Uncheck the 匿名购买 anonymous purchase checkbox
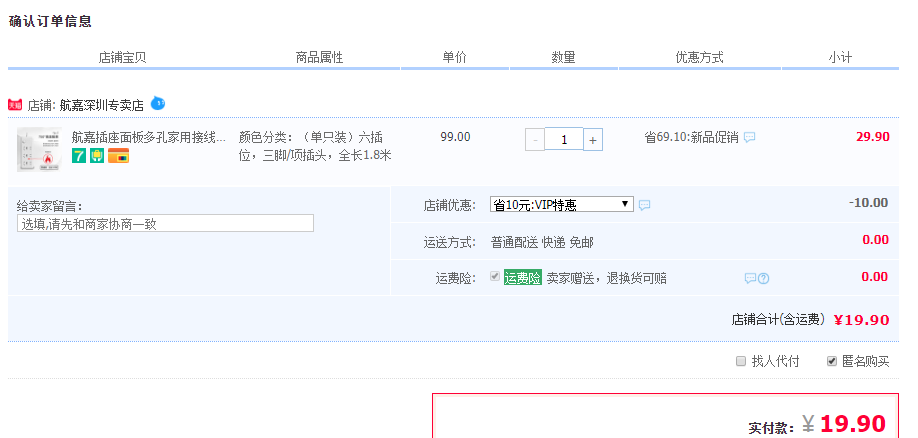The height and width of the screenshot is (438, 918). pos(831,361)
